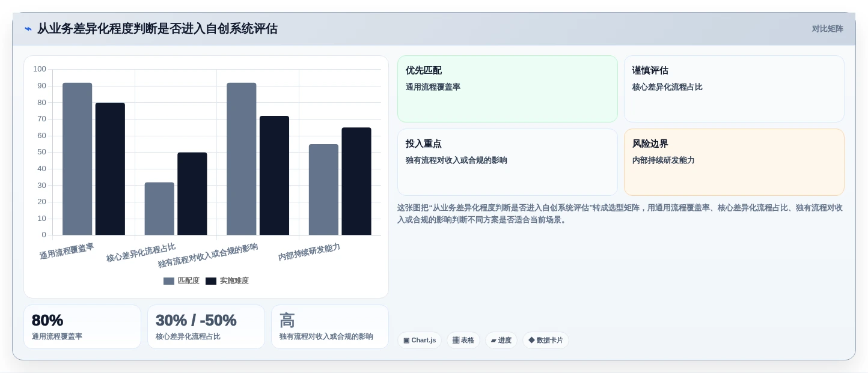Click the description paragraph starting 这张图把
The width and height of the screenshot is (868, 373).
[x=620, y=214]
